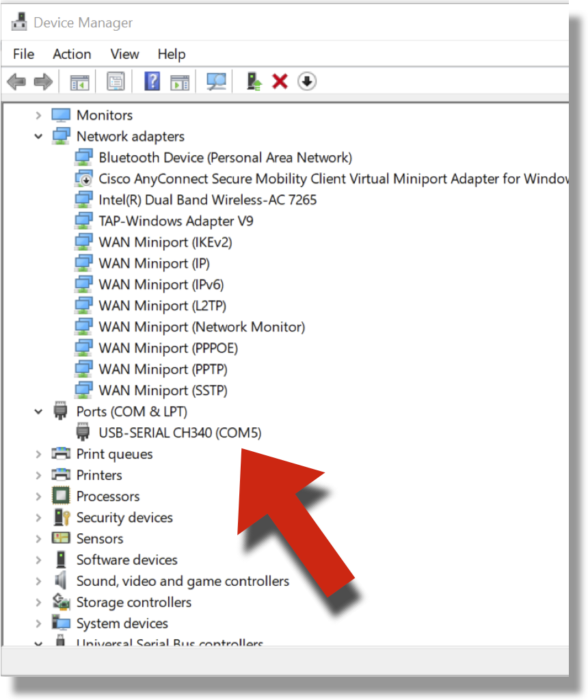
Task: Open the File menu
Action: [23, 54]
